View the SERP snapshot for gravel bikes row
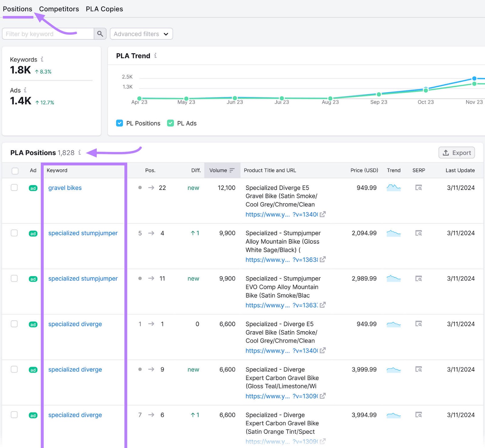This screenshot has height=448, width=485. coord(419,188)
